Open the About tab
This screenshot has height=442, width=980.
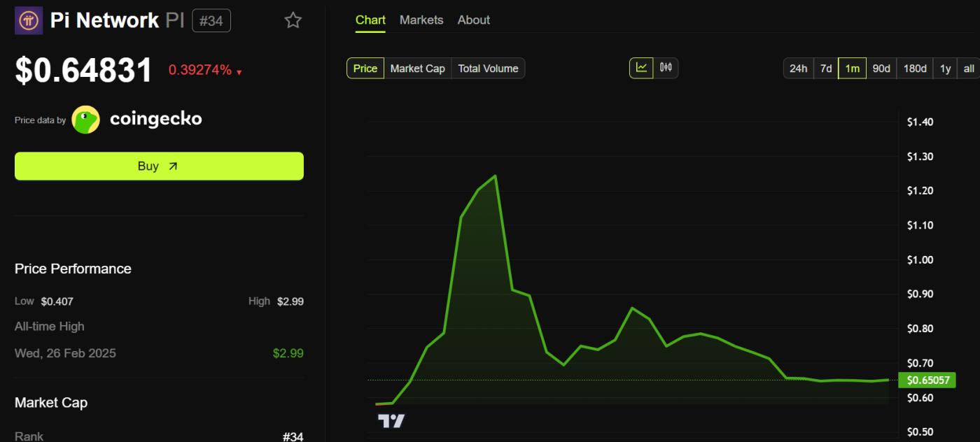tap(473, 20)
